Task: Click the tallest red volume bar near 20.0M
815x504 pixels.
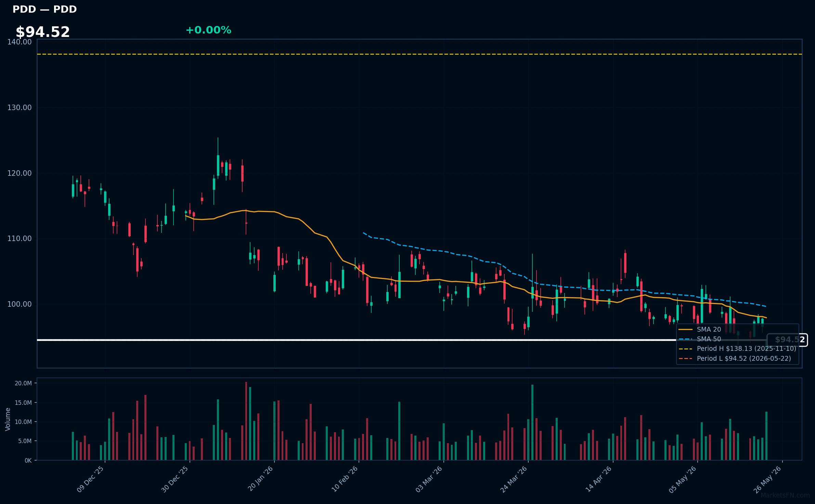Action: (x=246, y=421)
